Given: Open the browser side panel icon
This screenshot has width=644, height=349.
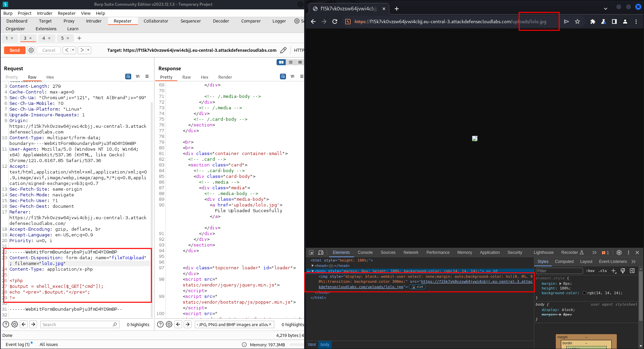Looking at the screenshot, I should [x=614, y=22].
